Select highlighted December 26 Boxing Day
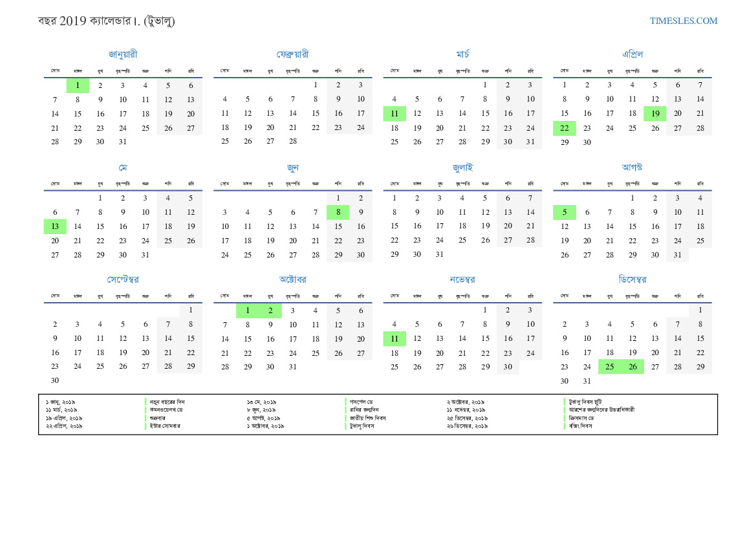Image resolution: width=756 pixels, height=535 pixels. tap(632, 367)
